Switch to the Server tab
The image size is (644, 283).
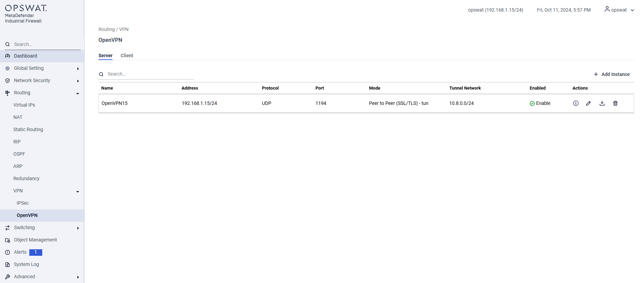(x=105, y=56)
